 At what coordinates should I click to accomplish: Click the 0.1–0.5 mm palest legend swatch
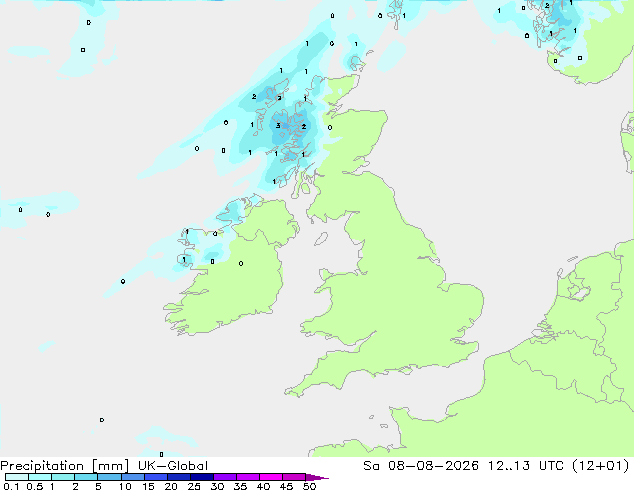(x=17, y=477)
